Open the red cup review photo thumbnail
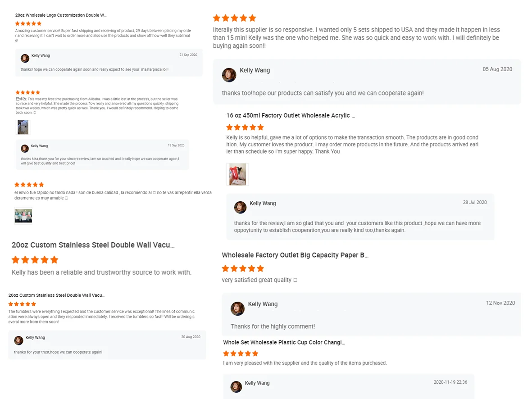 tap(237, 174)
